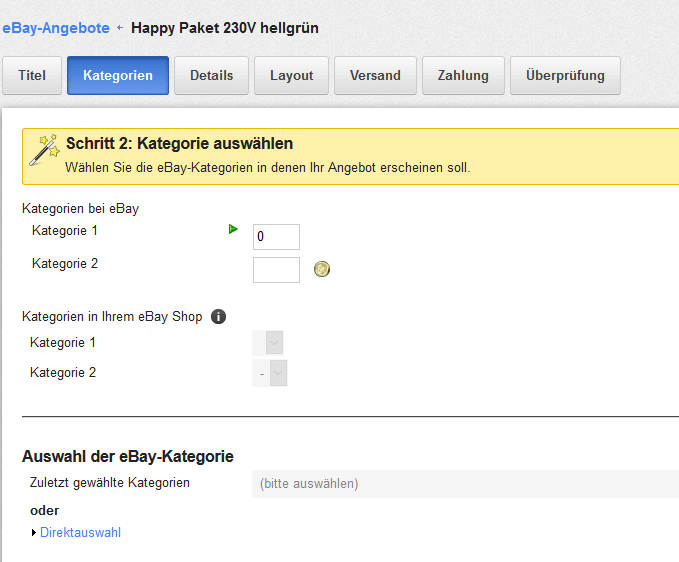Focus the empty eBay Kategorie 2 input field
This screenshot has width=679, height=562.
point(276,270)
